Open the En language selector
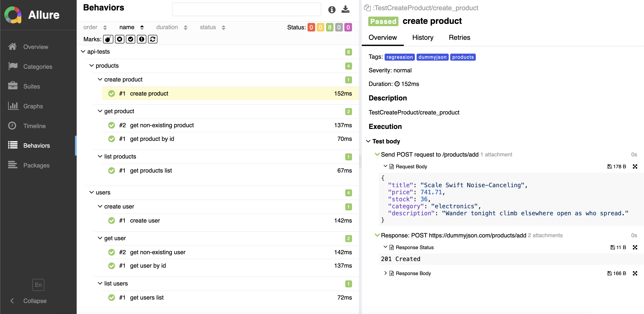The image size is (644, 314). 38,285
